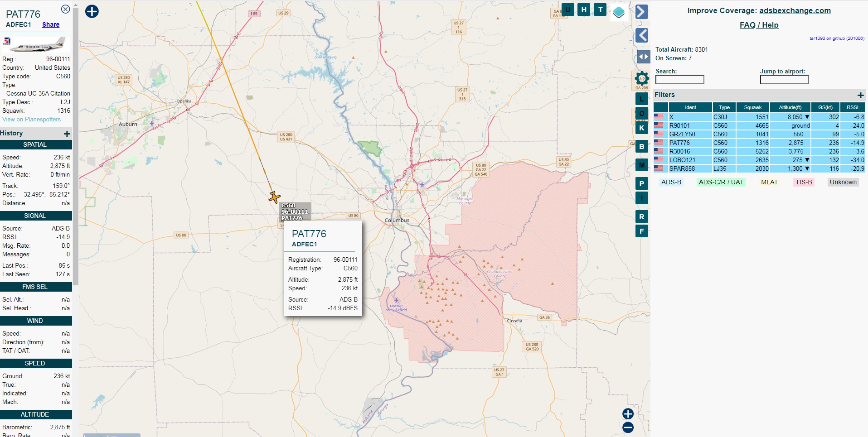This screenshot has width=868, height=437.
Task: Click the Unknown legend swatch
Action: pos(843,182)
